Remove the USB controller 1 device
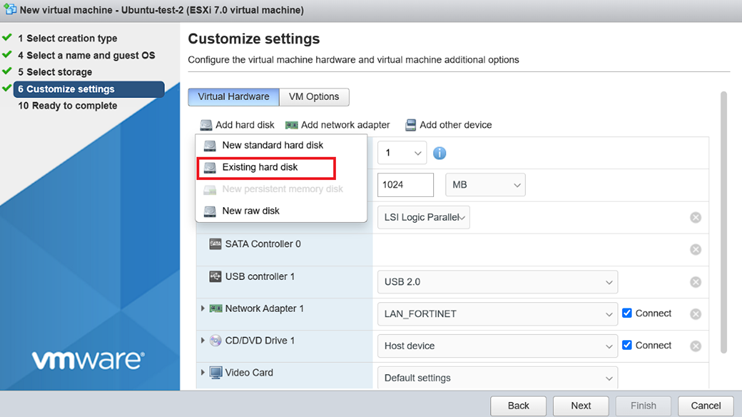 [x=695, y=282]
